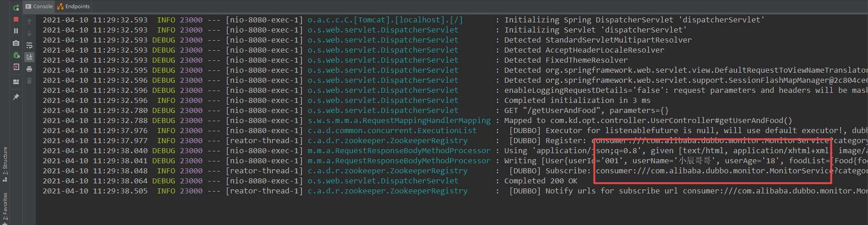Jump down with the down arrow
This screenshot has height=225, width=868.
coord(29,33)
